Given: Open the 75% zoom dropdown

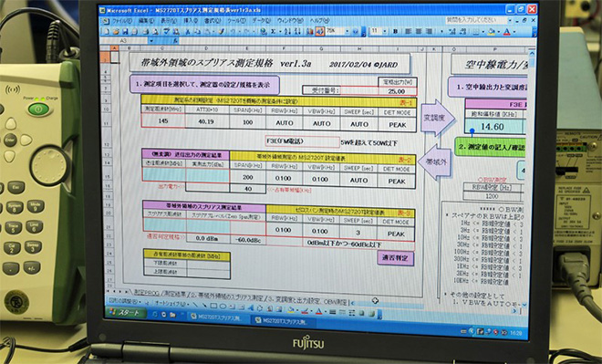Looking at the screenshot, I should [348, 31].
